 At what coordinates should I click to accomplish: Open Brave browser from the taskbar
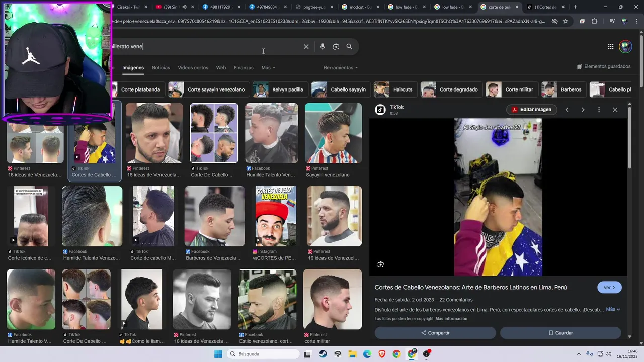coord(382,354)
